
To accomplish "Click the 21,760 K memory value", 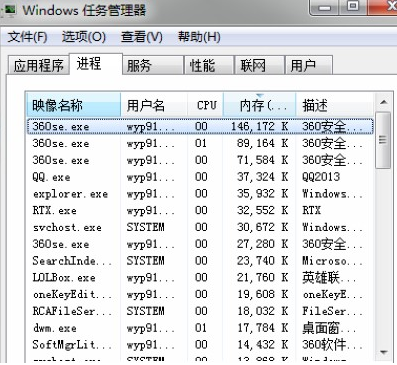I will tap(262, 277).
